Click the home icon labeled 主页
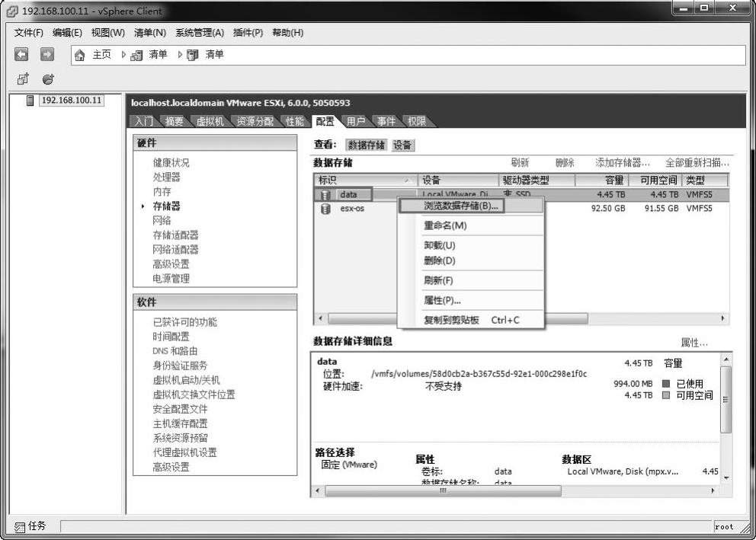The height and width of the screenshot is (540, 756). point(79,55)
